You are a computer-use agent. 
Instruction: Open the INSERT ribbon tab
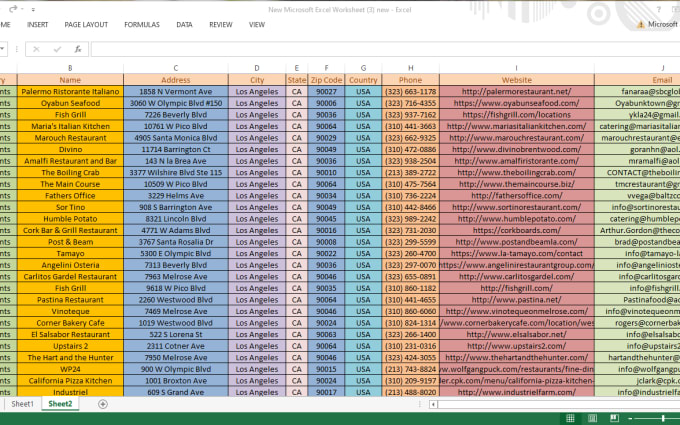click(x=38, y=25)
